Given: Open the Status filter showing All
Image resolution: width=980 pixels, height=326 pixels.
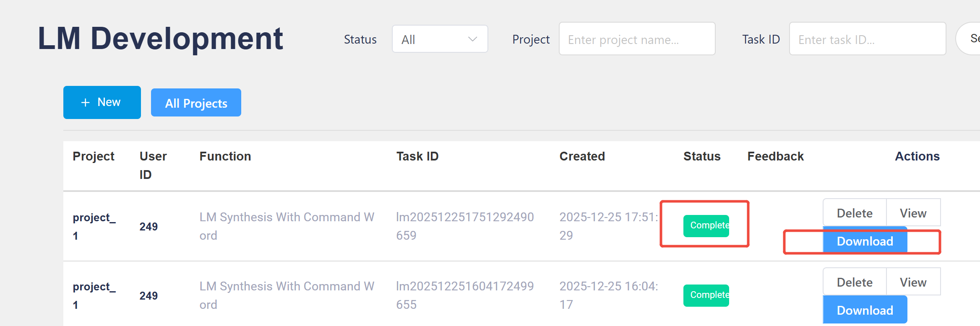Looking at the screenshot, I should point(439,39).
